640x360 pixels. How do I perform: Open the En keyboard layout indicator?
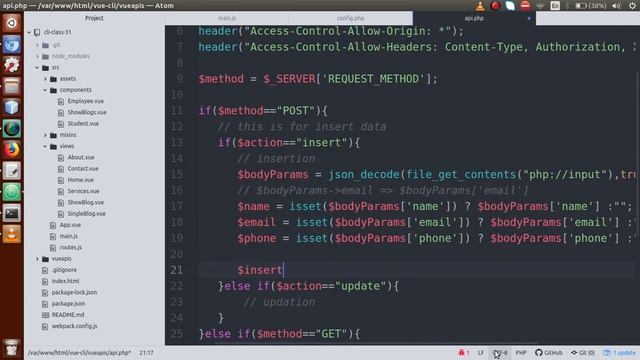[555, 6]
